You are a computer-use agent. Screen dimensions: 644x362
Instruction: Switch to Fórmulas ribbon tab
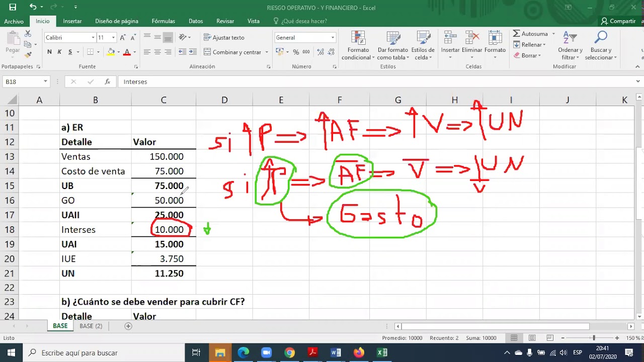(x=164, y=21)
